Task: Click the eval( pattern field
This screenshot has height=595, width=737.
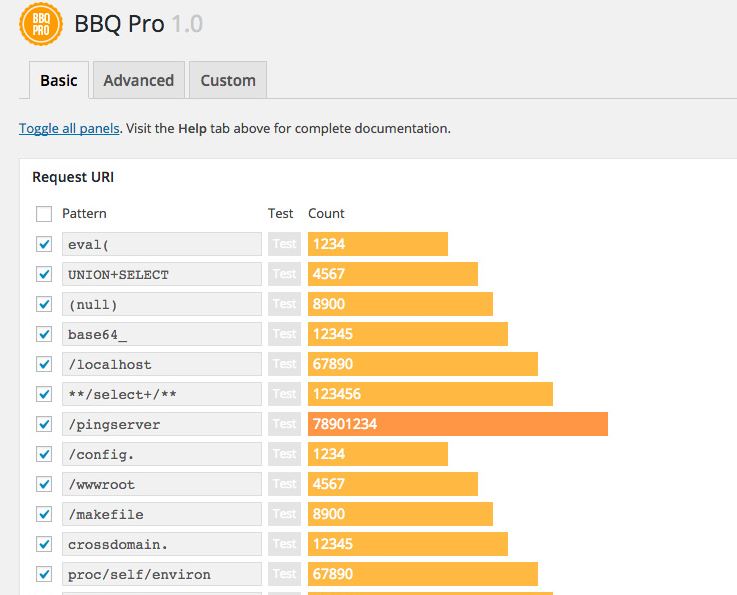Action: (162, 244)
